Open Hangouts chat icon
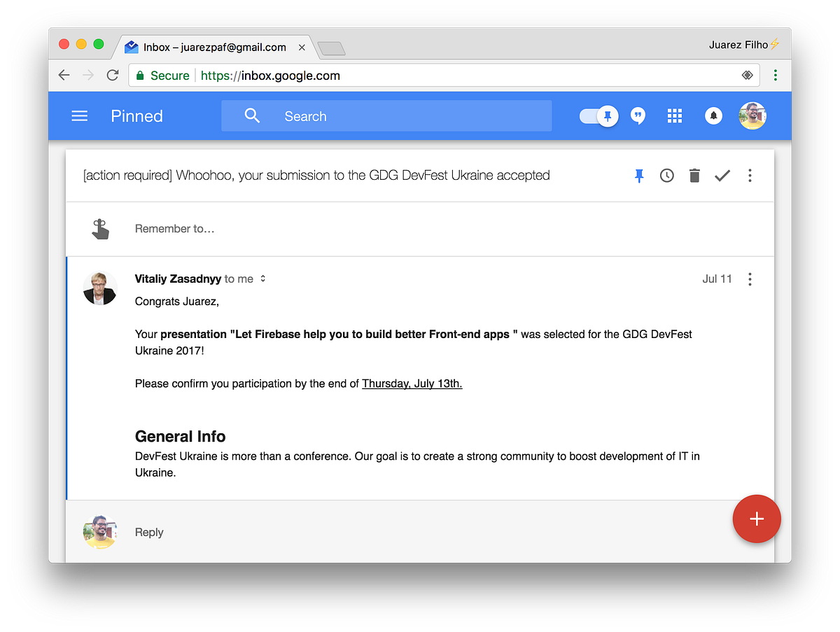 click(638, 116)
